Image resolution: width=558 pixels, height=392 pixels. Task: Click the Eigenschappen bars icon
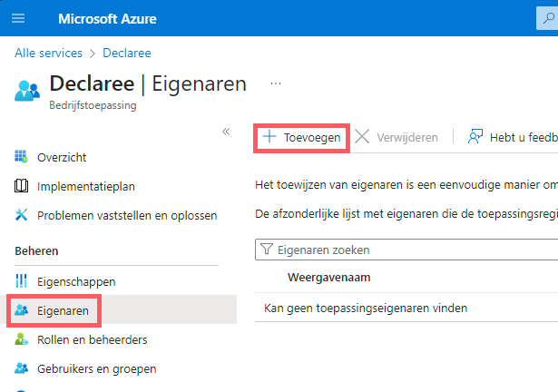[x=23, y=281]
